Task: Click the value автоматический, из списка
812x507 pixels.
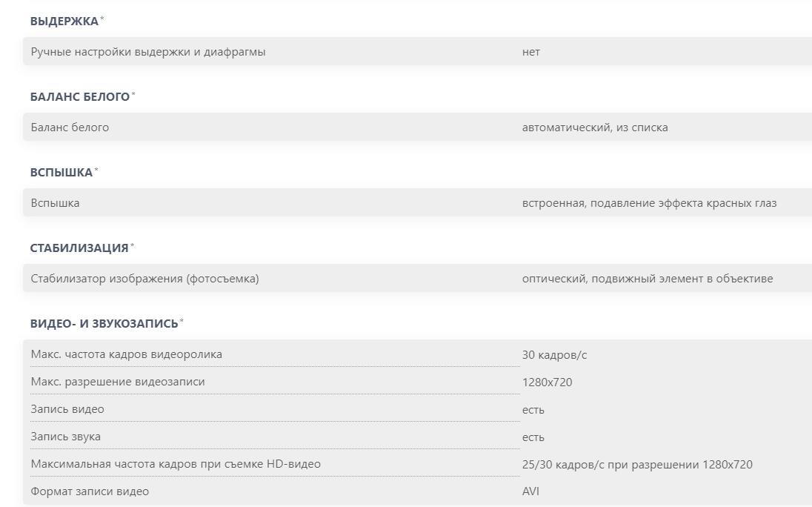Action: click(x=595, y=127)
